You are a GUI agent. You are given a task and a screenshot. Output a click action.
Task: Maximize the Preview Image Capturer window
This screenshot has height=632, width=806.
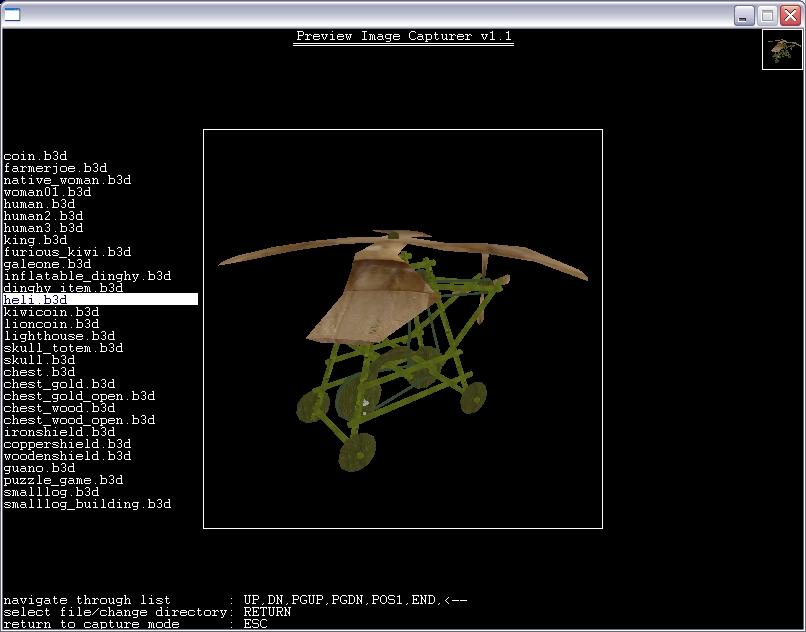(767, 15)
